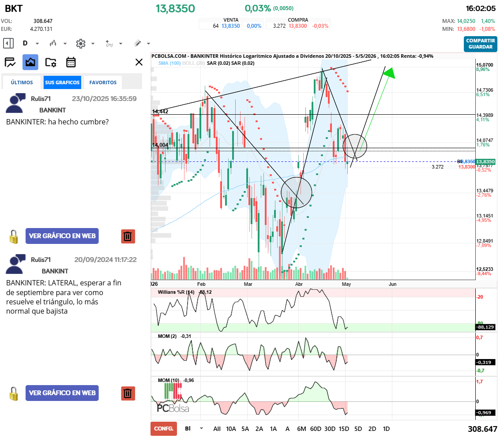Open the chart settings gear
Screen dimensions: 504x438
(81, 43)
